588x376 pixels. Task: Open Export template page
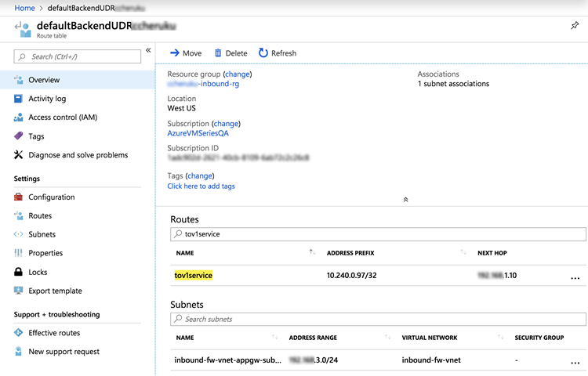pyautogui.click(x=55, y=291)
